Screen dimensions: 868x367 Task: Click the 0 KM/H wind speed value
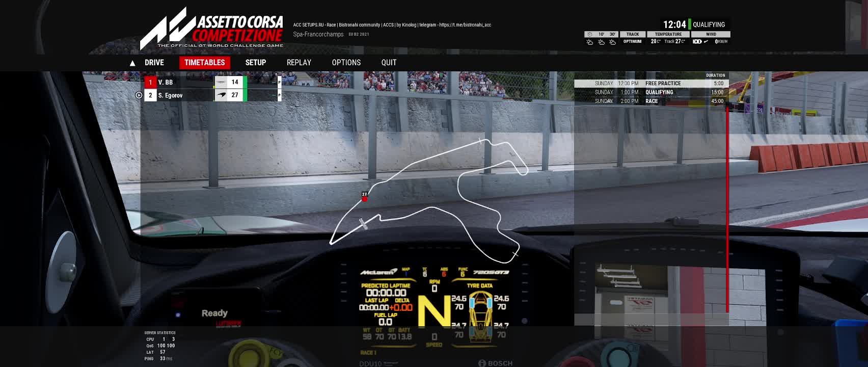click(x=721, y=42)
